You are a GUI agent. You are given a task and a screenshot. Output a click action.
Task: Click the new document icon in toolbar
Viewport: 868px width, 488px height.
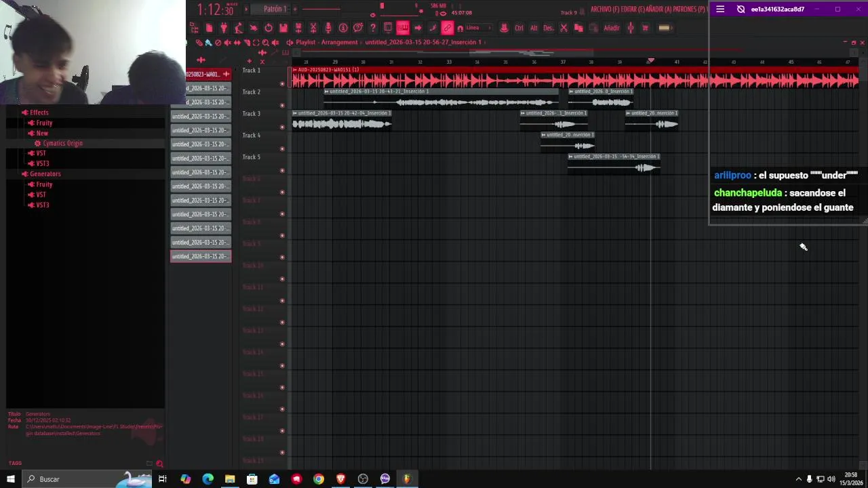click(x=209, y=28)
